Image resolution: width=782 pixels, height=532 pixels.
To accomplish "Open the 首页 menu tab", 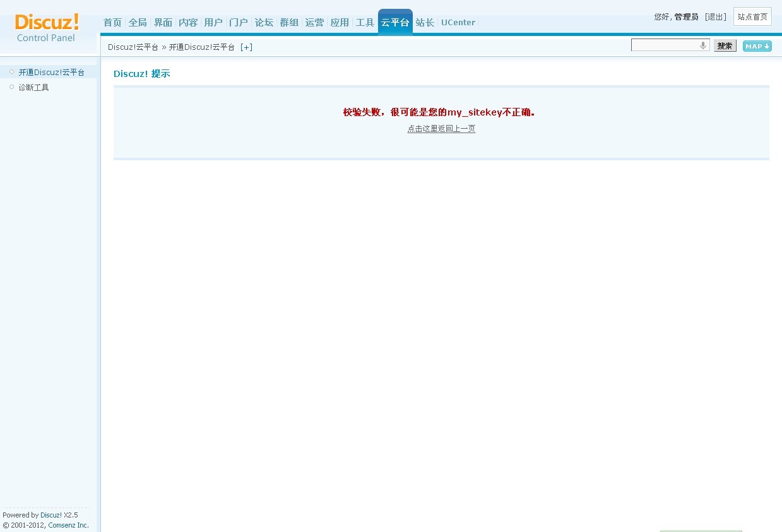I will click(112, 23).
